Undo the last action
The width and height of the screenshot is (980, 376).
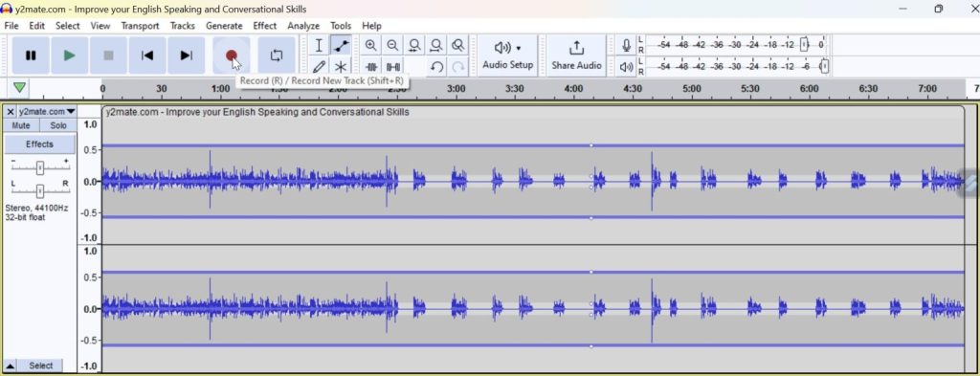(436, 66)
